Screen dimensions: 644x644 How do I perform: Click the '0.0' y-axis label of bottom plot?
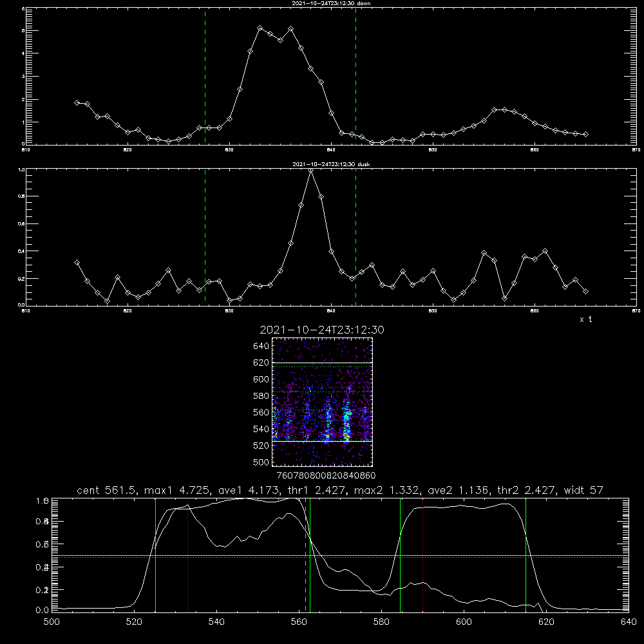pyautogui.click(x=43, y=611)
